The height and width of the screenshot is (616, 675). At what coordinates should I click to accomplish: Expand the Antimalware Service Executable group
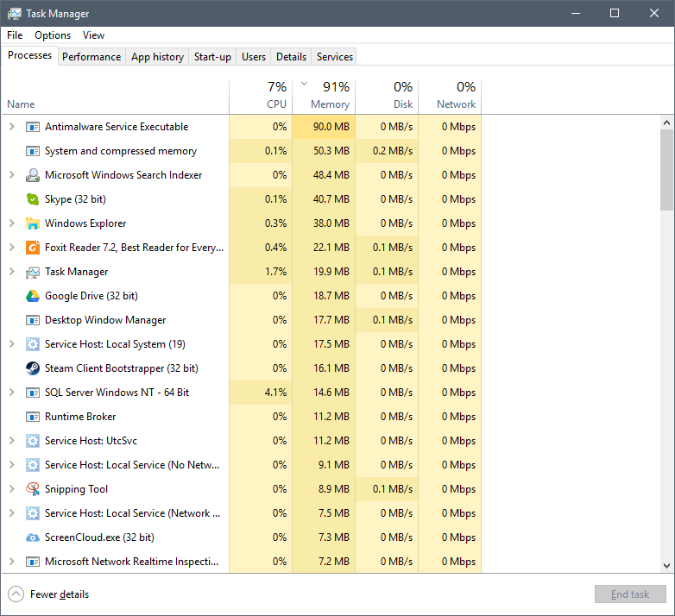pyautogui.click(x=12, y=127)
